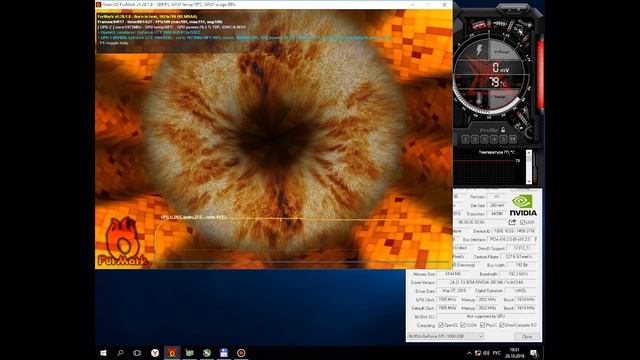Toggle the UEFI checkbox in GPU-Z
The height and width of the screenshot is (360, 640).
point(522,222)
